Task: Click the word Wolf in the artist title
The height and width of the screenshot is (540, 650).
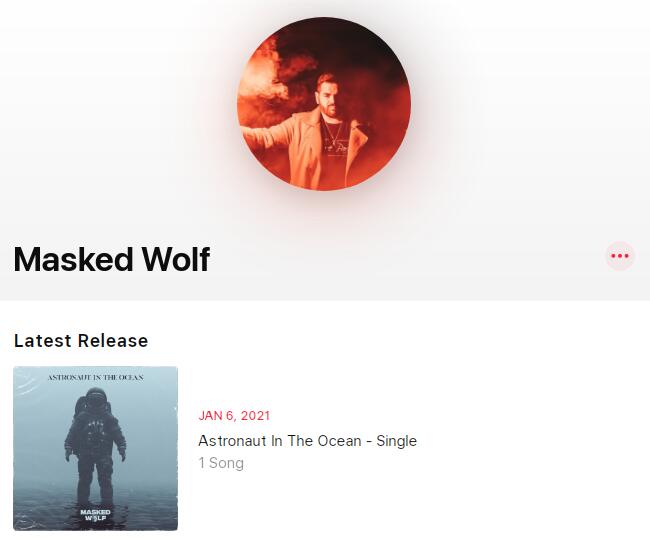Action: (x=176, y=259)
